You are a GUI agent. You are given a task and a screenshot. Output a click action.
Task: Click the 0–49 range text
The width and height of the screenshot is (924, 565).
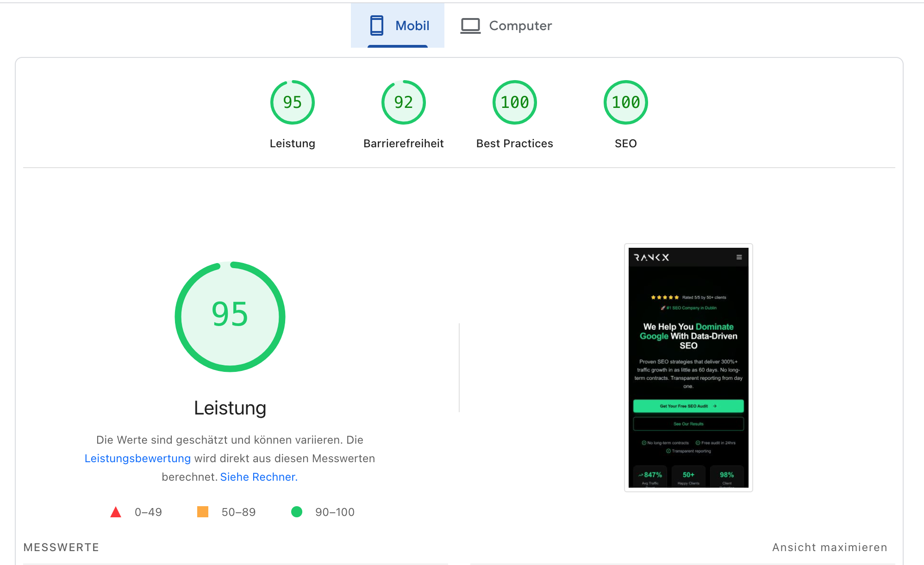pos(148,512)
